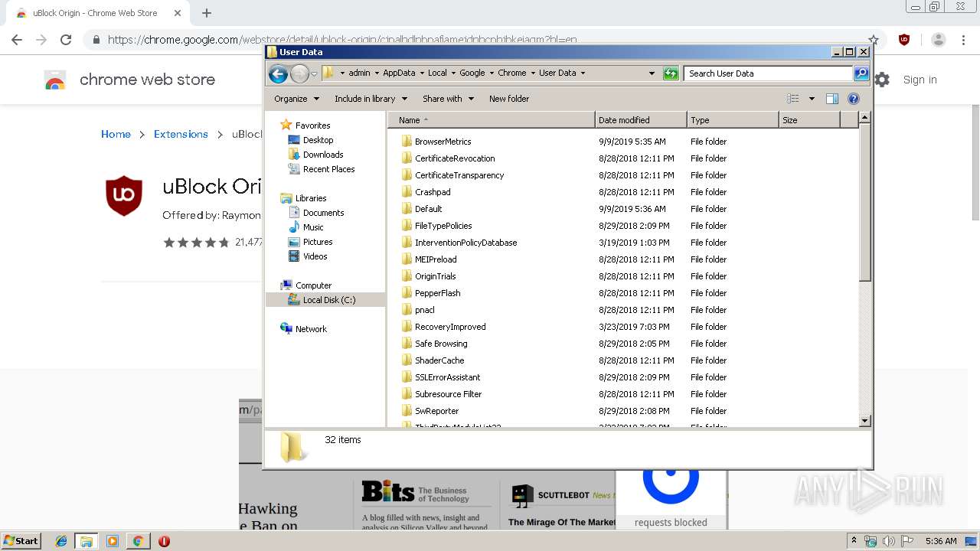The width and height of the screenshot is (980, 551).
Task: Select the Default folder
Action: tap(428, 209)
